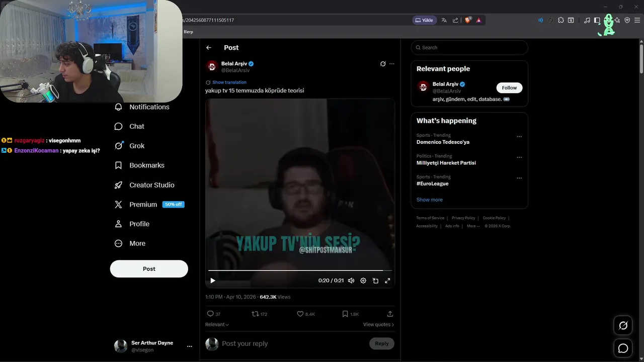644x362 pixels.
Task: Click the video progress bar
Action: [x=300, y=270]
